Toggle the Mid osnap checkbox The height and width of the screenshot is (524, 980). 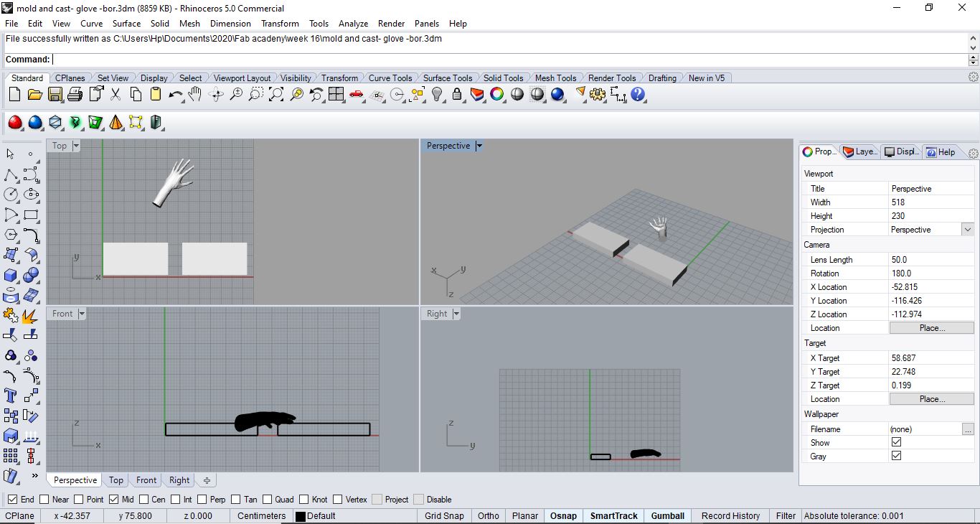(114, 500)
